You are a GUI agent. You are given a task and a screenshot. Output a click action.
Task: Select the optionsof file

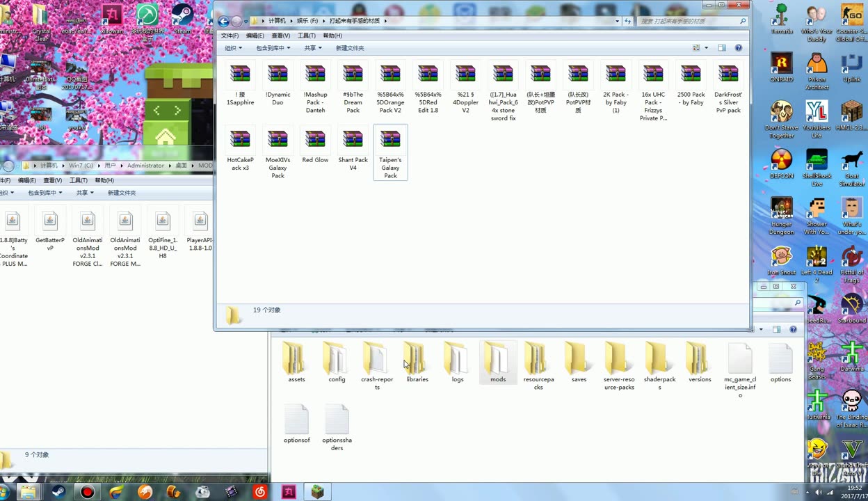[x=296, y=423]
